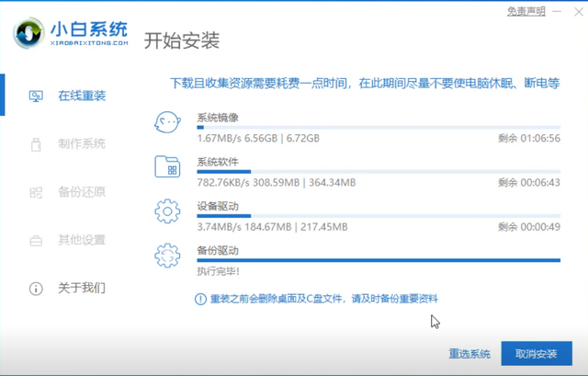The height and width of the screenshot is (376, 588).
Task: Click the 备份驱动 label
Action: (218, 251)
